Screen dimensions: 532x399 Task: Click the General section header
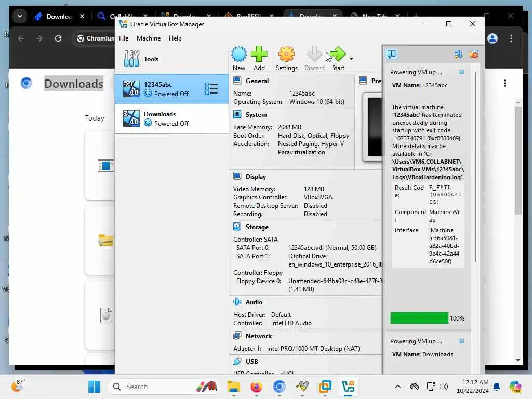click(x=257, y=81)
